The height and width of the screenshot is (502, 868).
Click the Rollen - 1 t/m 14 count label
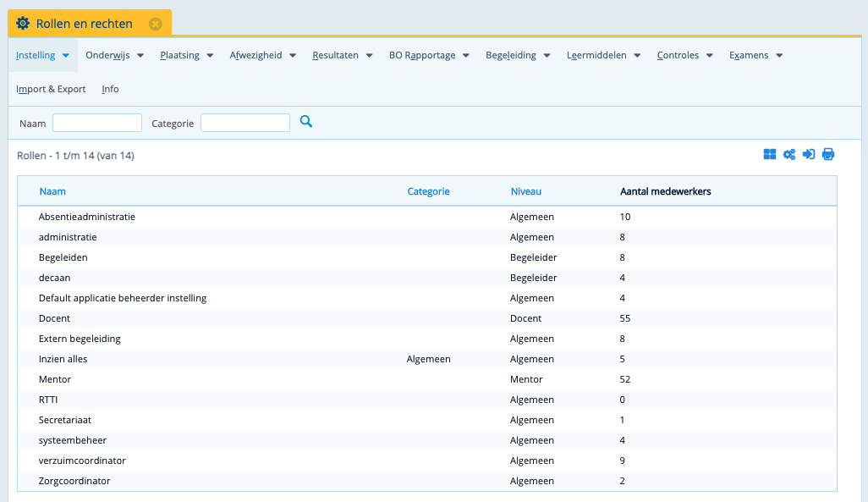(75, 156)
